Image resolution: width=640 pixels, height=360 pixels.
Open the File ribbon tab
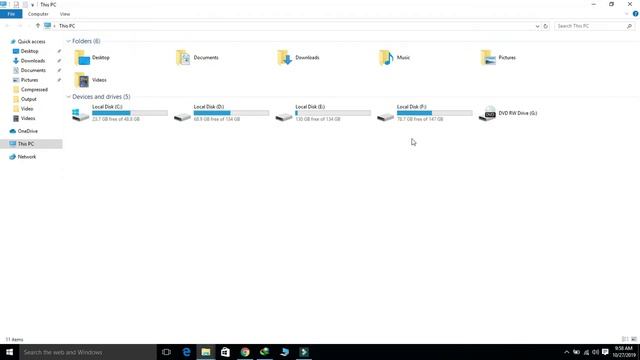pos(11,14)
